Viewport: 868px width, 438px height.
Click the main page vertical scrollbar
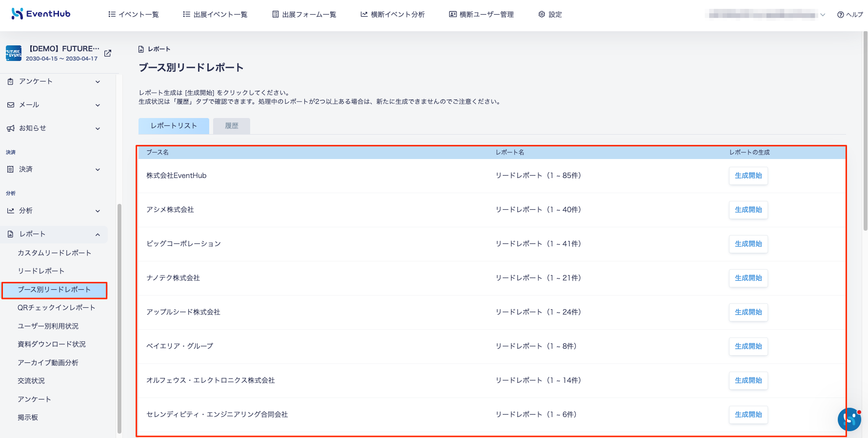click(x=865, y=131)
